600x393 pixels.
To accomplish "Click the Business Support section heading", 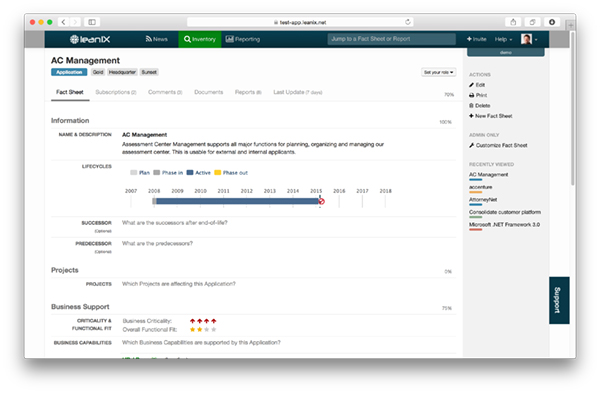I will [x=80, y=307].
